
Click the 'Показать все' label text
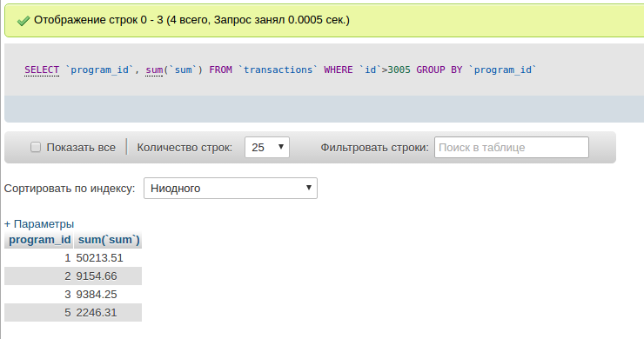[81, 148]
